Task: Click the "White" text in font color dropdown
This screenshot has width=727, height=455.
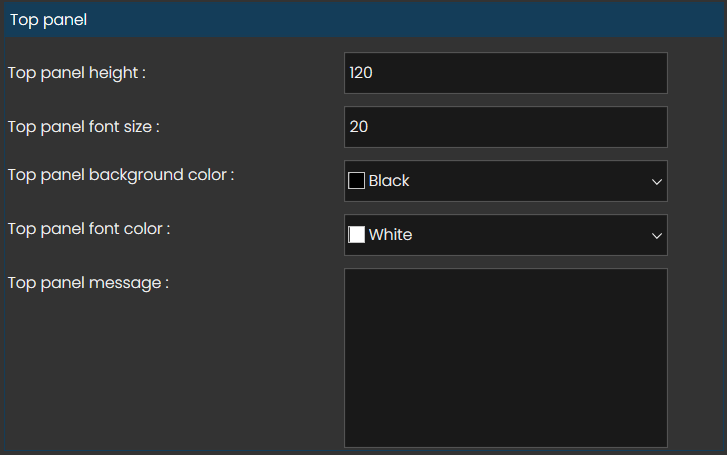Action: [x=390, y=235]
